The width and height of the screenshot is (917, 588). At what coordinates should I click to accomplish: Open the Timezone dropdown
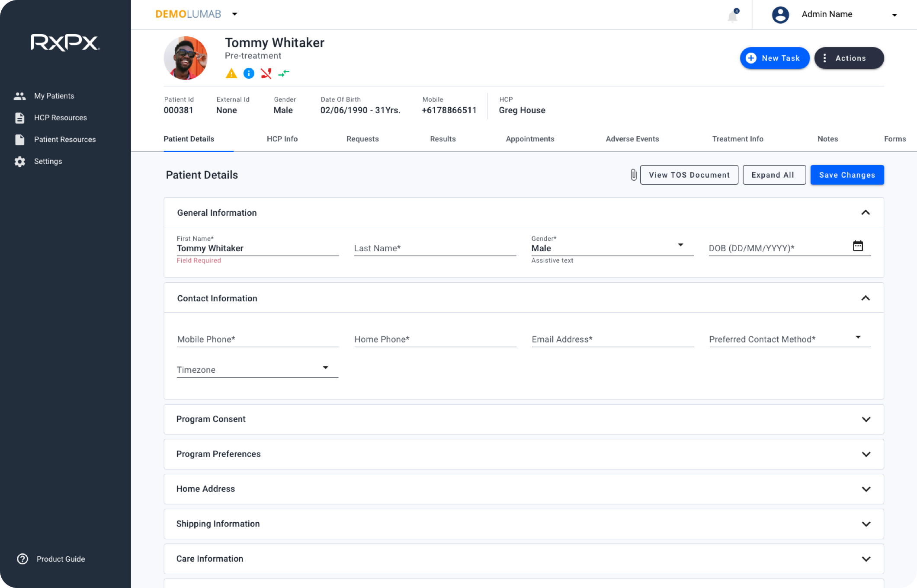pyautogui.click(x=325, y=368)
